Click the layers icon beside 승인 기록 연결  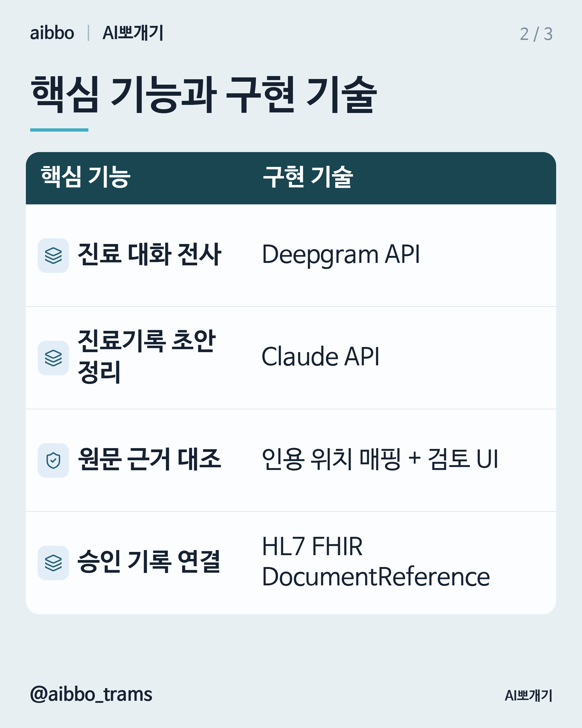(53, 563)
